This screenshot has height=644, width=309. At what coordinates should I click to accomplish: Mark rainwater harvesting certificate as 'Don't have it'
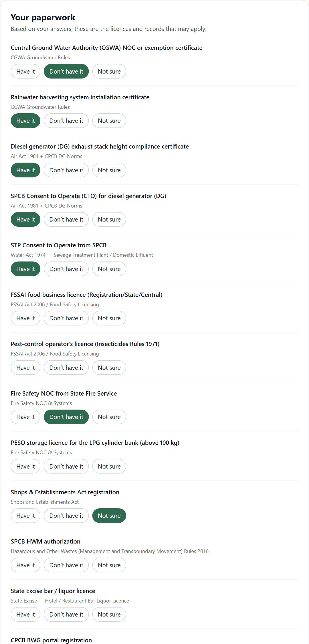click(x=66, y=121)
